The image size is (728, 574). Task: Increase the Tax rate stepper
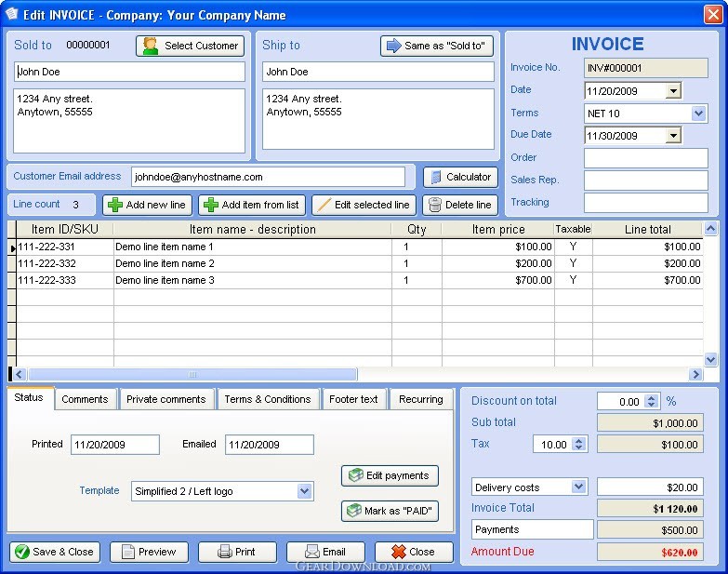578,441
